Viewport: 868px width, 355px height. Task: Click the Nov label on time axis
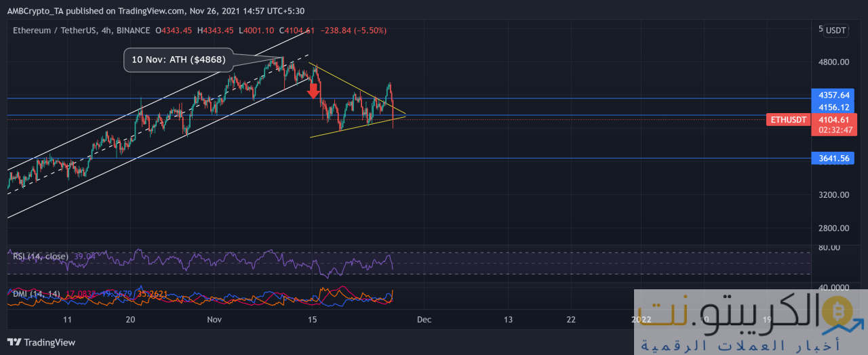[x=214, y=319]
